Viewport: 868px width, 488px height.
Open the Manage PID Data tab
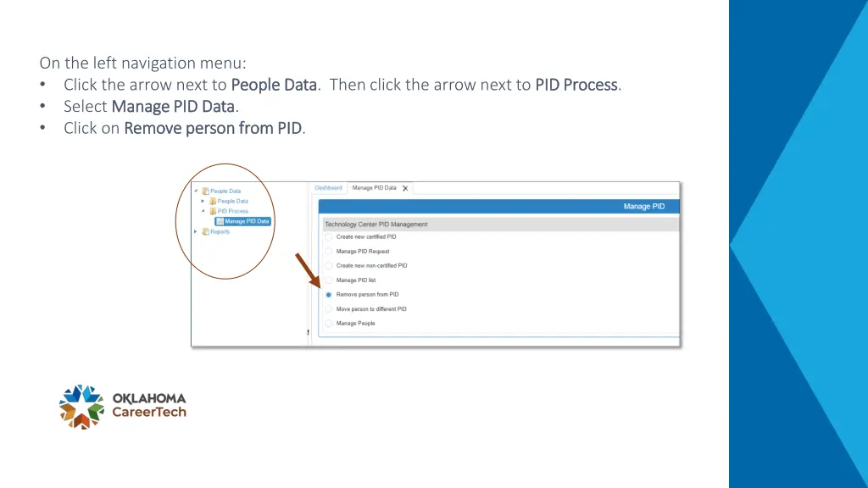click(374, 188)
